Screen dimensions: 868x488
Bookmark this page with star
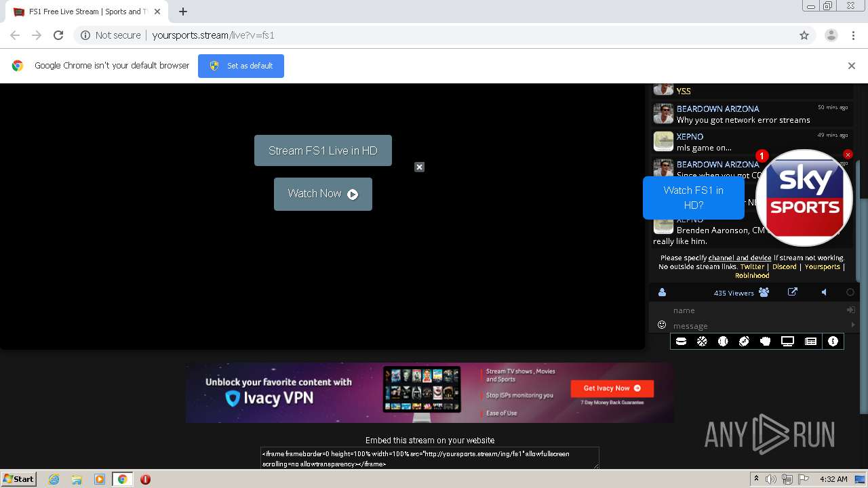tap(804, 35)
